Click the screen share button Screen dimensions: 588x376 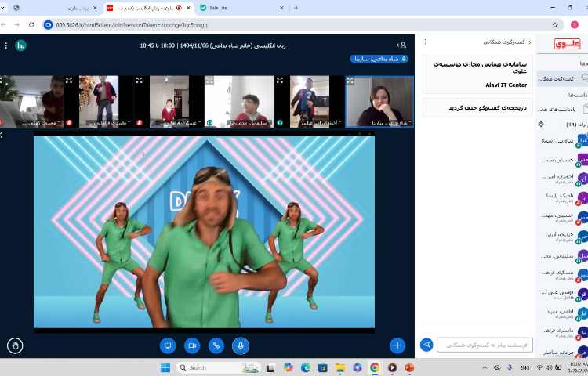pos(167,345)
